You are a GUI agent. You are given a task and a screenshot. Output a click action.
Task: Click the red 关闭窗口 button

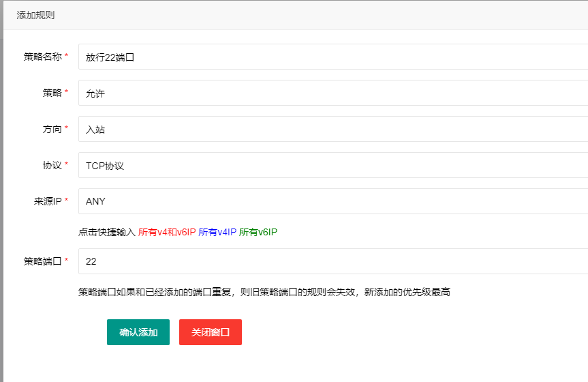[211, 332]
